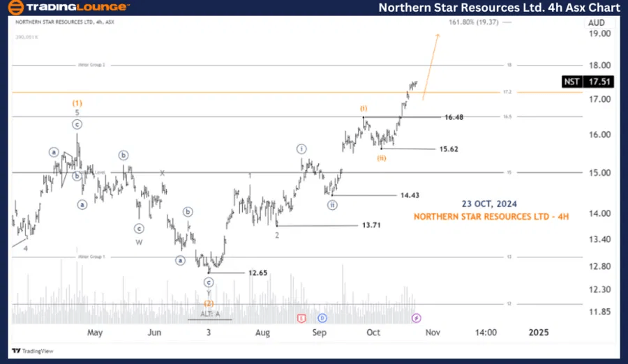This screenshot has width=628, height=364.
Task: Click the Nov label on time axis
Action: (434, 333)
